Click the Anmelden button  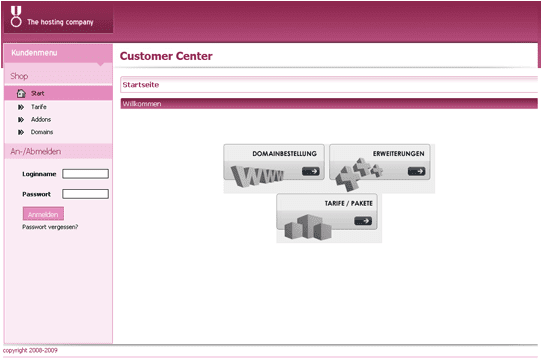43,214
